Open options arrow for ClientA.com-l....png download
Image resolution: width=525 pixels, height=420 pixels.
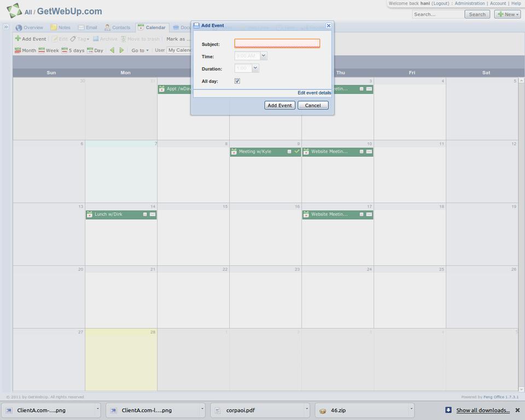click(202, 409)
